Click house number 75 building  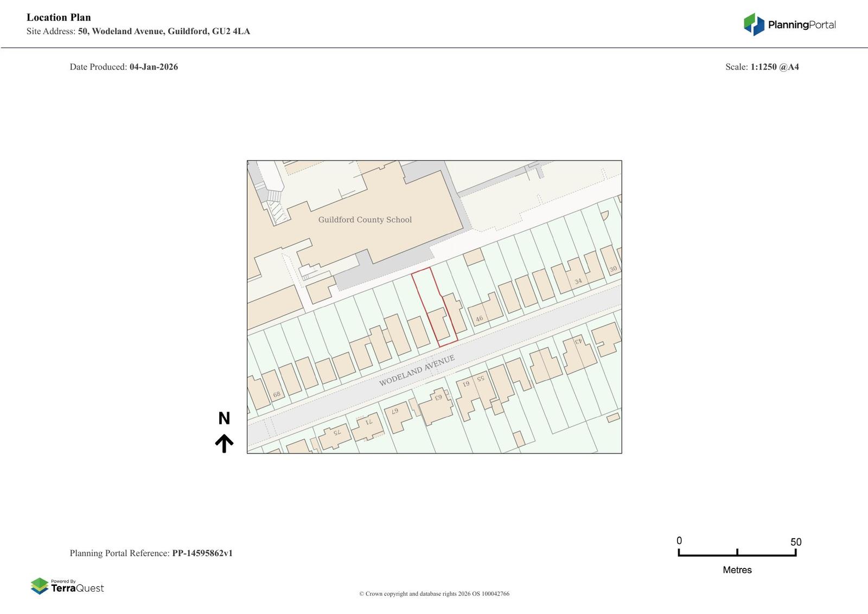click(x=336, y=433)
